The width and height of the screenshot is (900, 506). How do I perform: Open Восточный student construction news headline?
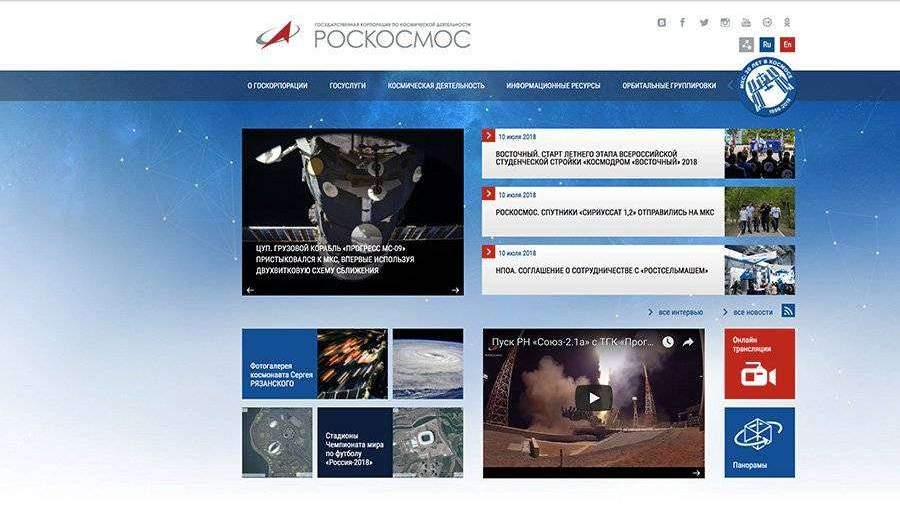(596, 158)
